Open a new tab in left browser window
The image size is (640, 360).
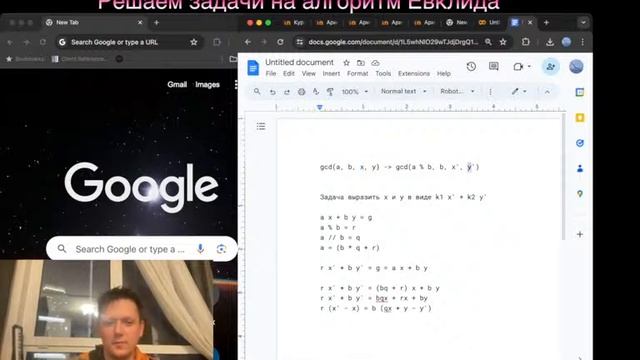click(156, 22)
